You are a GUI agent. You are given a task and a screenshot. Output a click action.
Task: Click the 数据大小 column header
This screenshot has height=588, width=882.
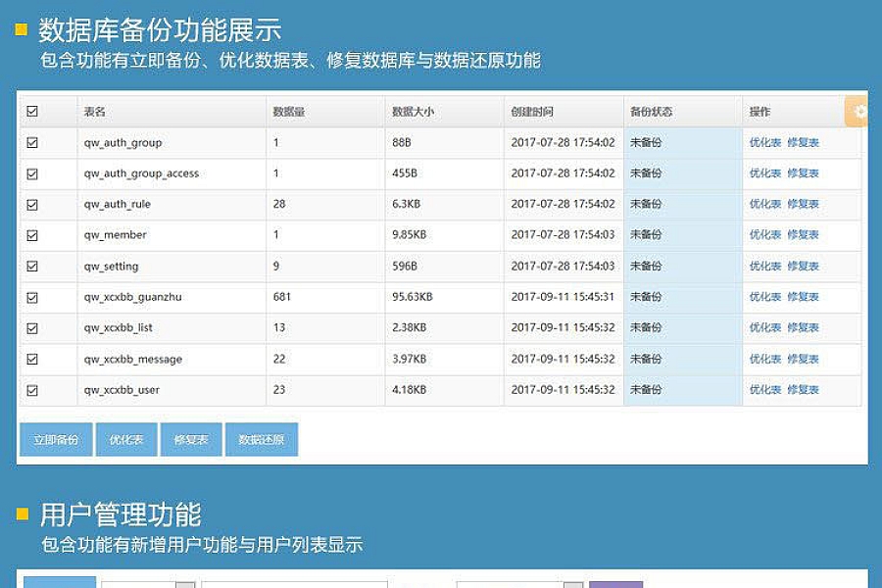point(413,113)
